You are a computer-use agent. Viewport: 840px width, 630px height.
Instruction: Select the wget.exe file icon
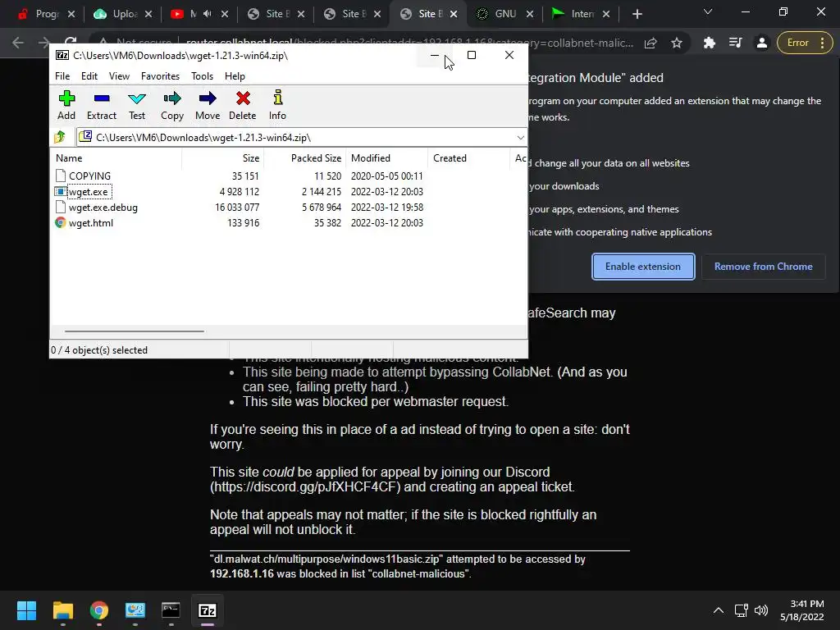[x=61, y=191]
